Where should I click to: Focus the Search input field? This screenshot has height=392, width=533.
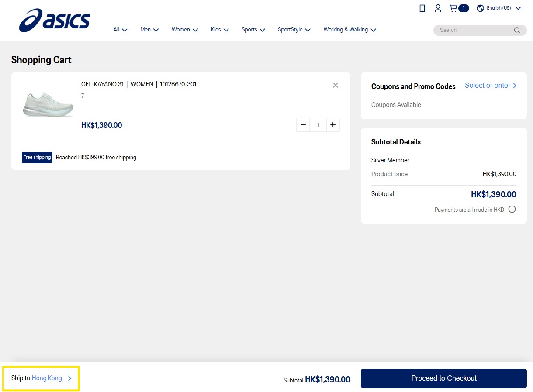click(x=474, y=30)
